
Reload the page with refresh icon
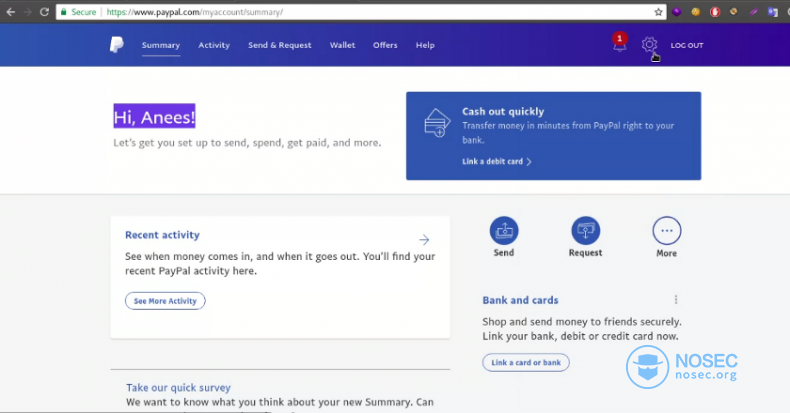44,12
